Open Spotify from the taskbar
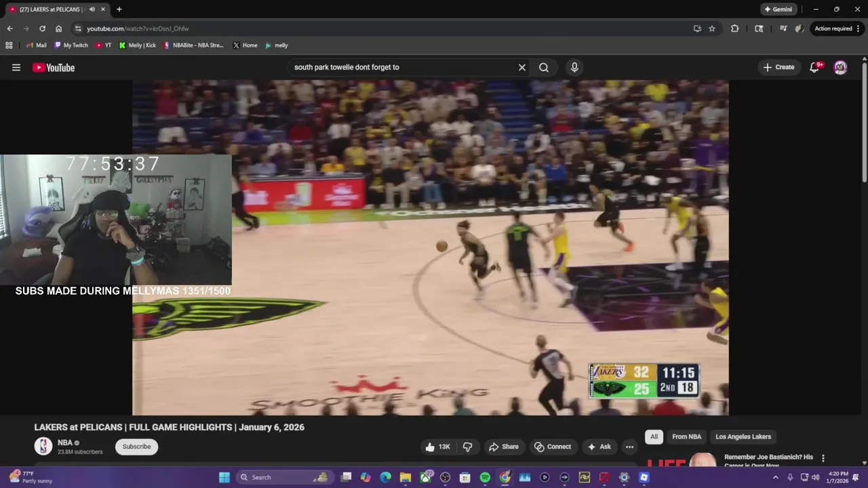The width and height of the screenshot is (868, 488). [485, 477]
